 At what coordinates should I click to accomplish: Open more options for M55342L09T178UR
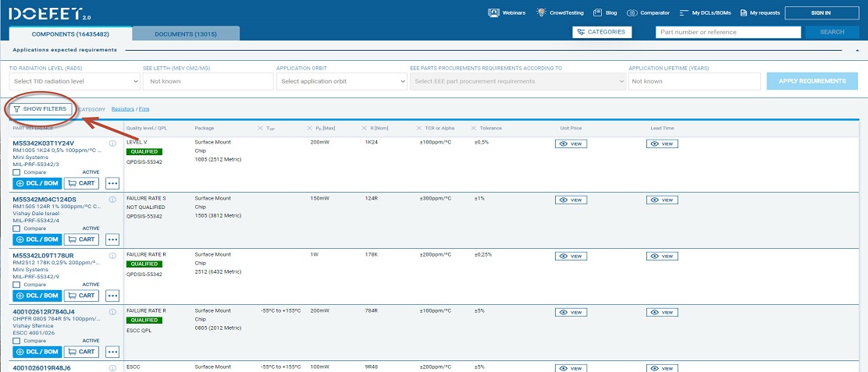tap(112, 296)
